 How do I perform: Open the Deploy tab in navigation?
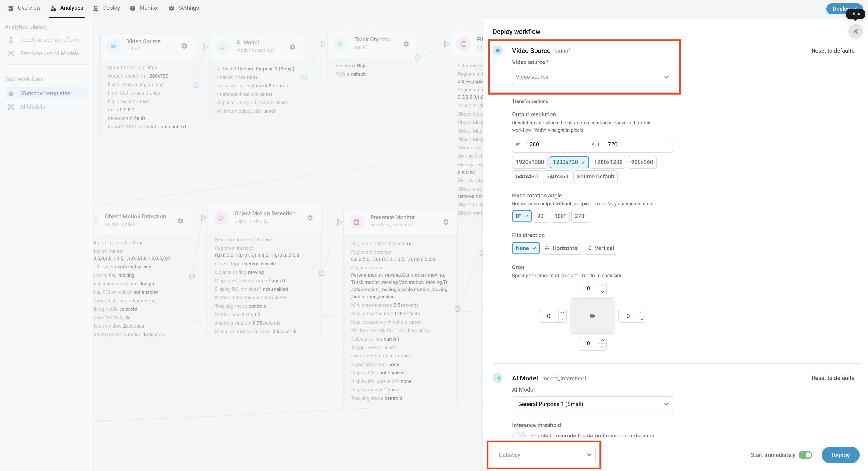click(x=107, y=8)
